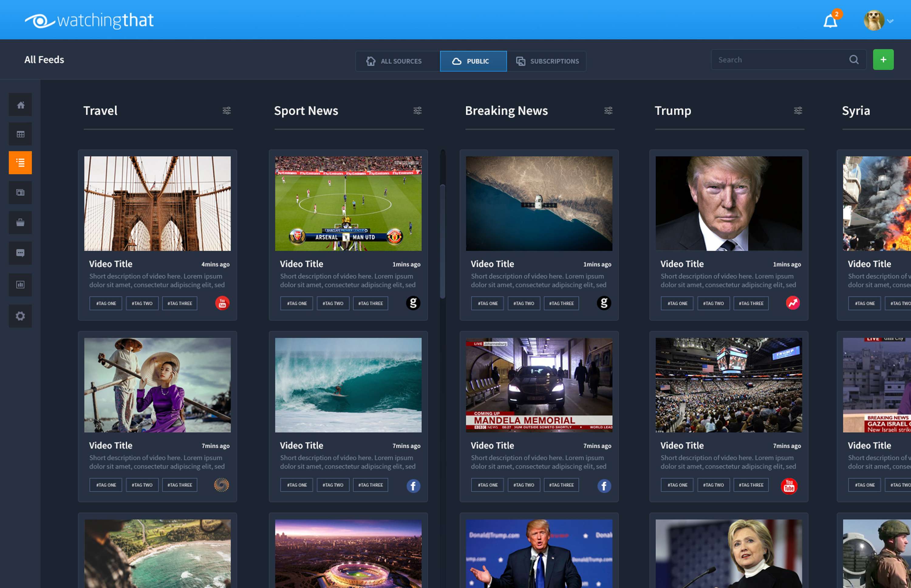Open the Brooklyn Bridge video thumbnail
Viewport: 911px width, 588px height.
click(157, 203)
